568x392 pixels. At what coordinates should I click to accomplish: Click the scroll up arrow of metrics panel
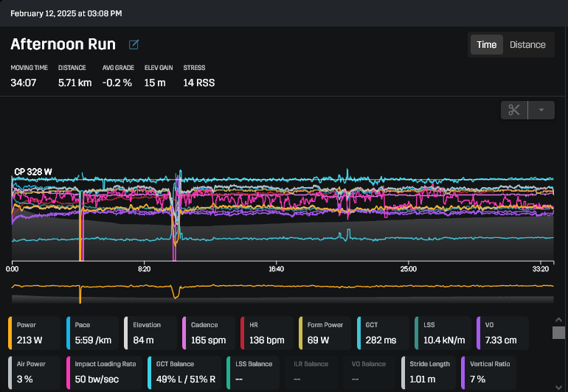coord(558,320)
